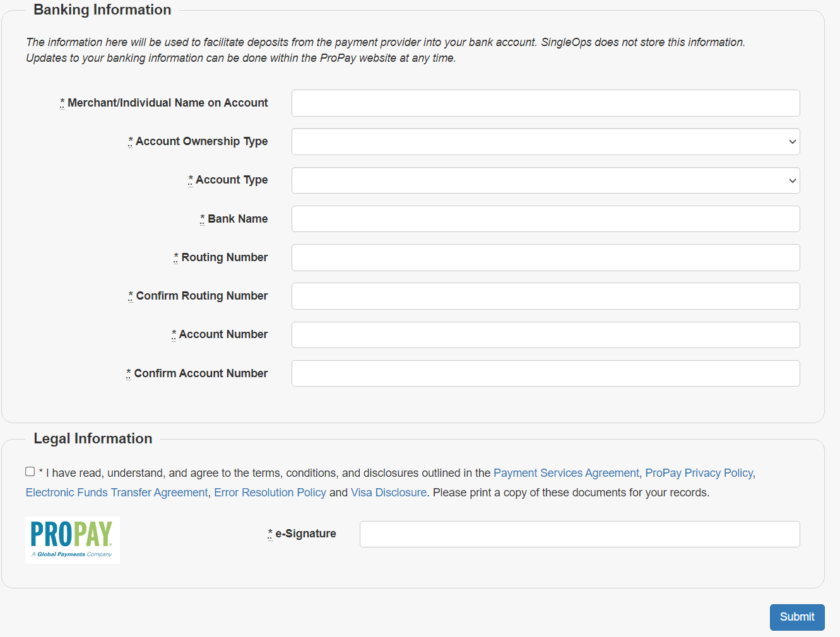Click the Banking Information section heading
This screenshot has width=840, height=637.
[102, 9]
